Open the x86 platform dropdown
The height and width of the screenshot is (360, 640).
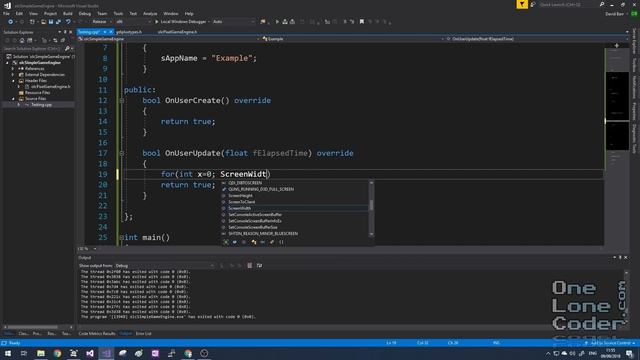pos(133,22)
